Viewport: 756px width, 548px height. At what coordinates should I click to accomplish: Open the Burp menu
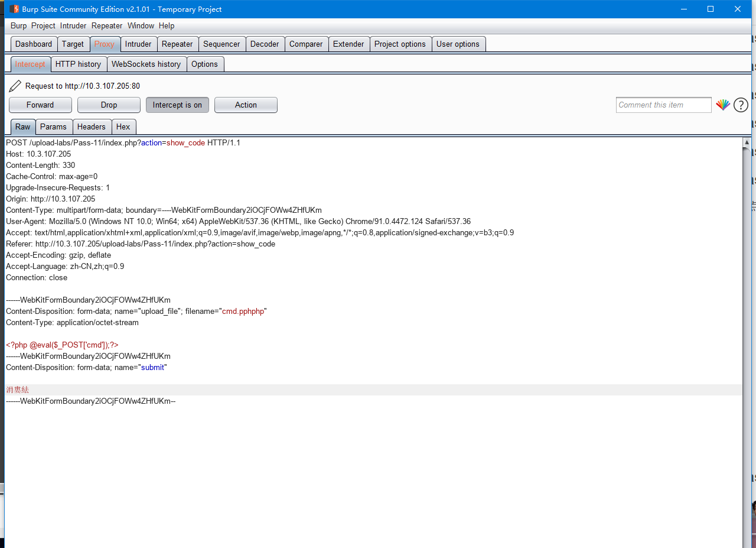[x=19, y=26]
